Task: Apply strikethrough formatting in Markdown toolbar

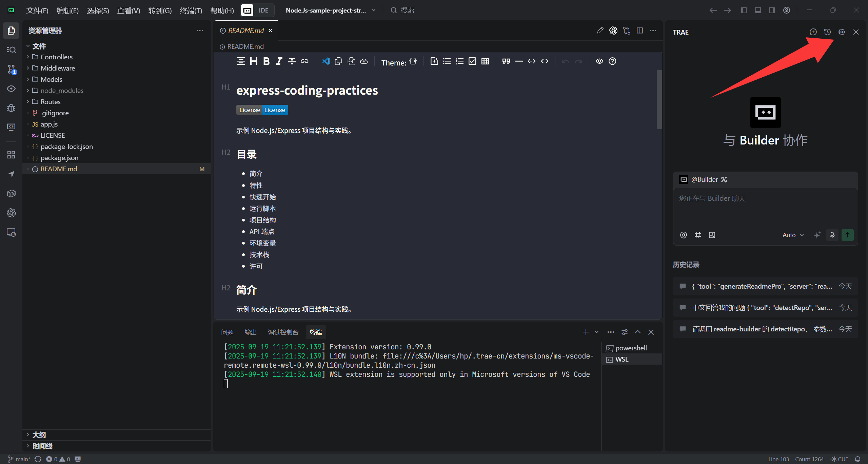Action: pos(292,61)
